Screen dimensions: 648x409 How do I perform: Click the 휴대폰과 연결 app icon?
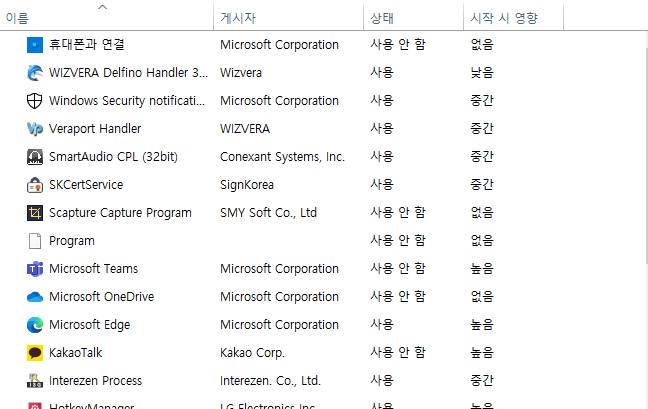(x=35, y=45)
